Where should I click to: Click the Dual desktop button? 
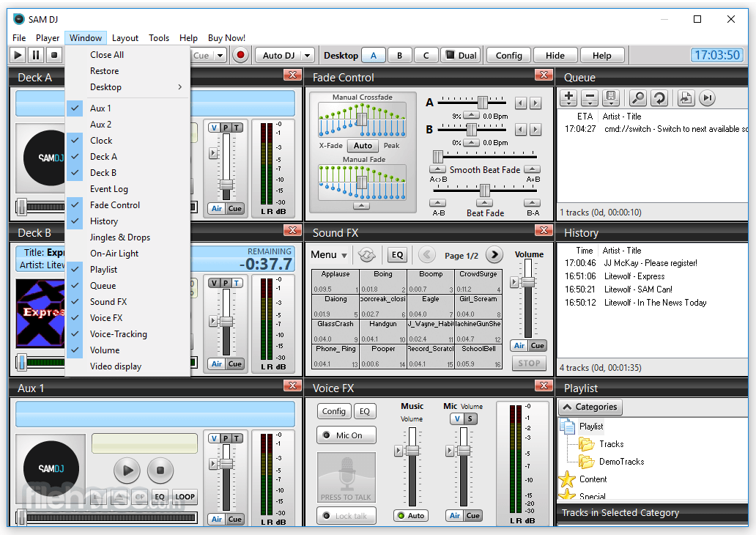[x=462, y=56]
